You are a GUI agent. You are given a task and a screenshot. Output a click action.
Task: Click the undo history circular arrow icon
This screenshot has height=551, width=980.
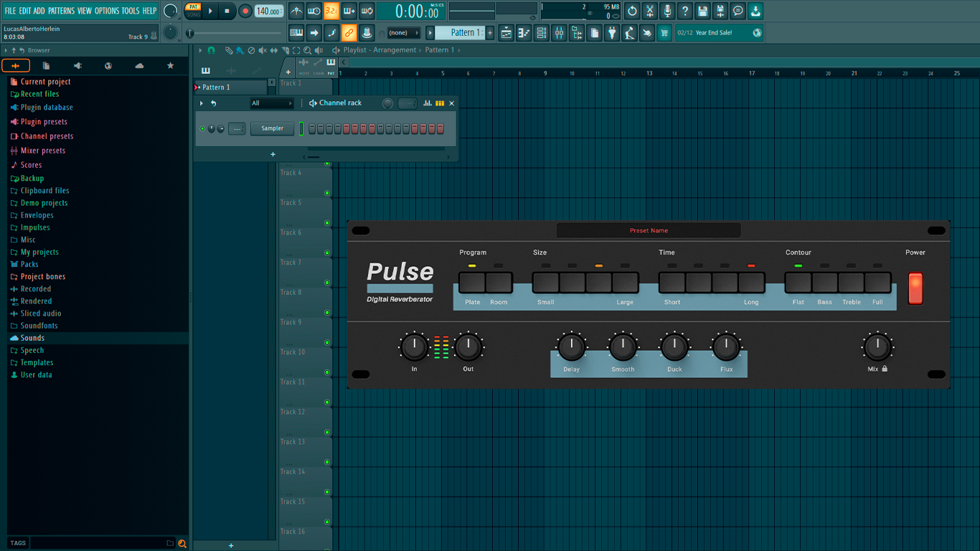pos(632,11)
